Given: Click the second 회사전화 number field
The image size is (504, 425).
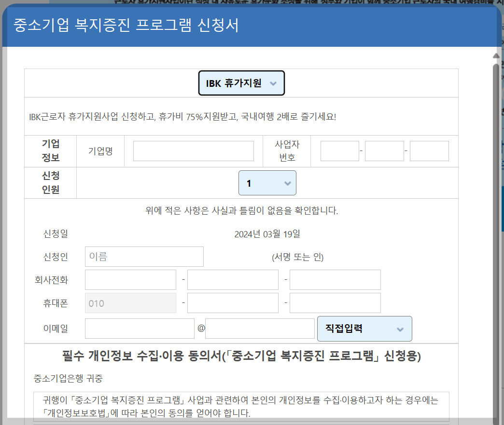Looking at the screenshot, I should coord(233,280).
